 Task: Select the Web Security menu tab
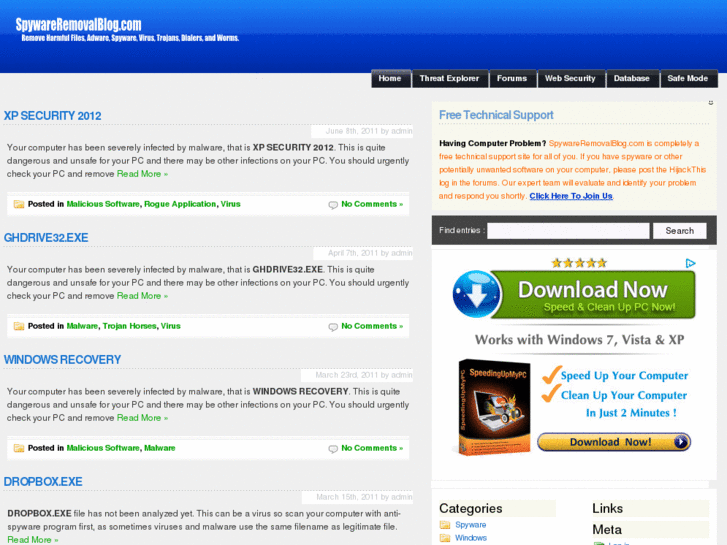(571, 78)
